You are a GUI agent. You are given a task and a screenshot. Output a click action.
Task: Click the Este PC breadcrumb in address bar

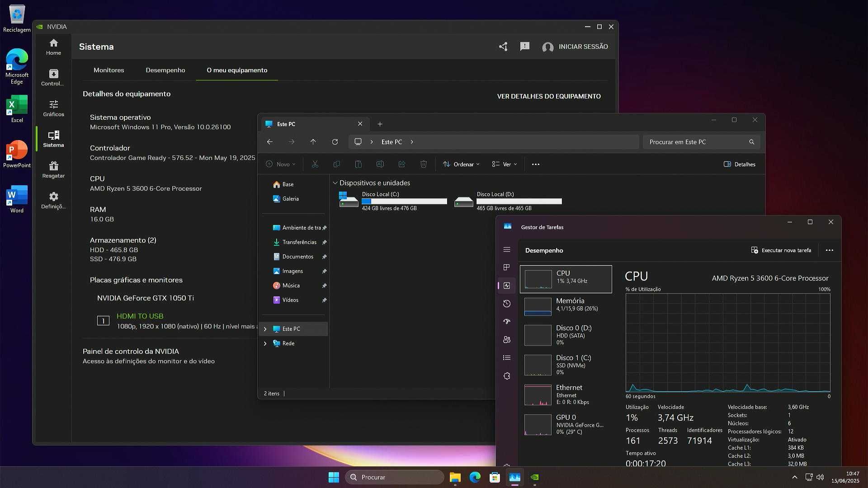coord(392,142)
